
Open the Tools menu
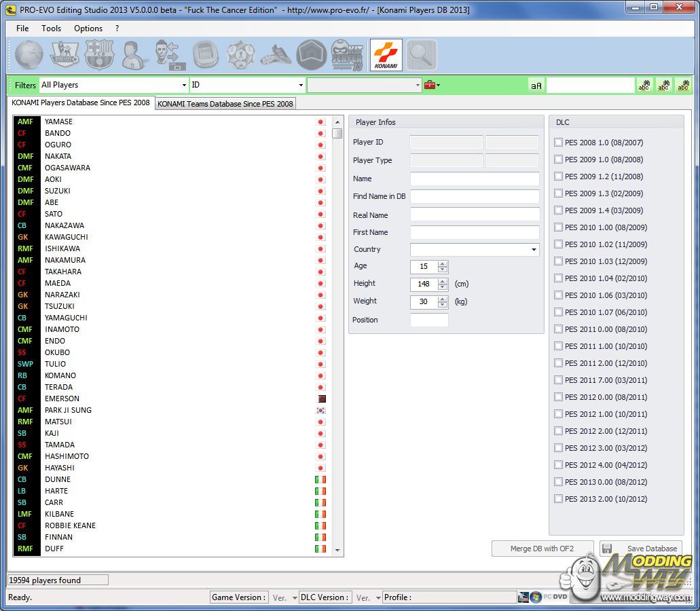point(51,29)
